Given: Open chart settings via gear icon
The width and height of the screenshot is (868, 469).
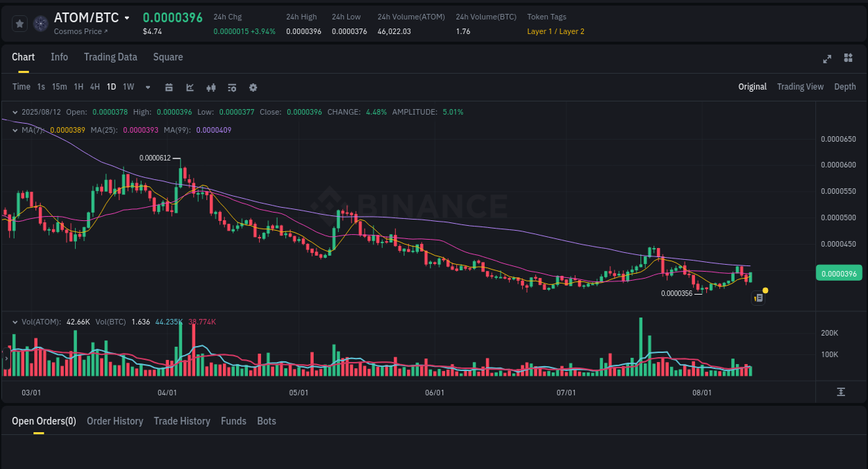Looking at the screenshot, I should [x=253, y=87].
